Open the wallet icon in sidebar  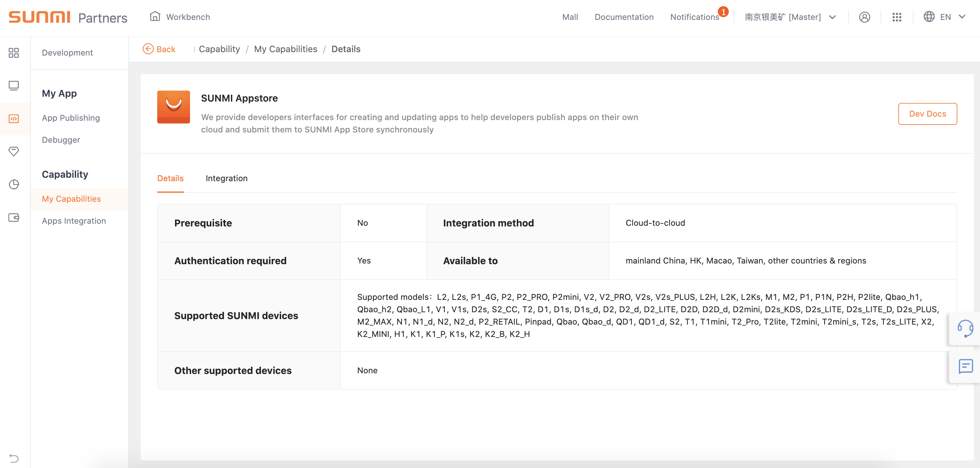tap(14, 218)
